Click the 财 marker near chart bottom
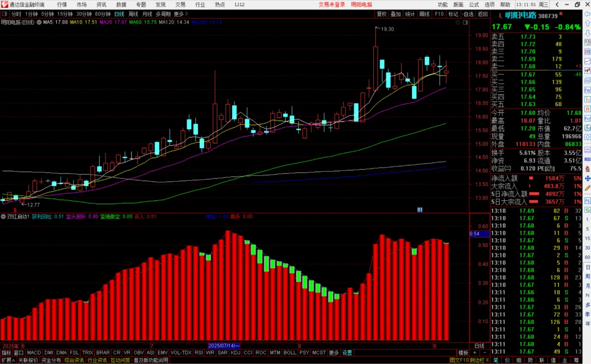Image resolution: width=591 pixels, height=364 pixels. click(x=420, y=210)
